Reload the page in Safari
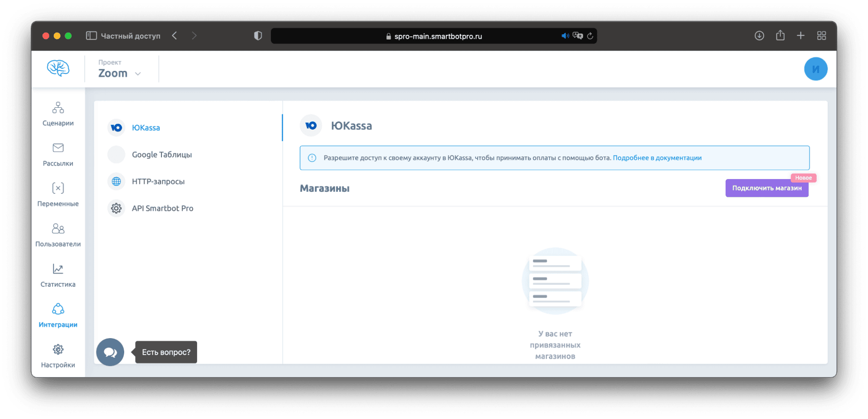This screenshot has height=419, width=868. pos(590,36)
